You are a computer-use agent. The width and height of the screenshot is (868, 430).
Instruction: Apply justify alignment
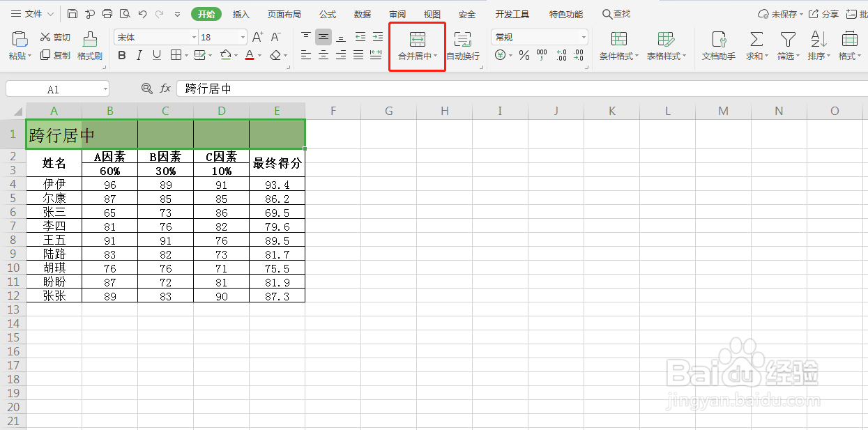358,55
